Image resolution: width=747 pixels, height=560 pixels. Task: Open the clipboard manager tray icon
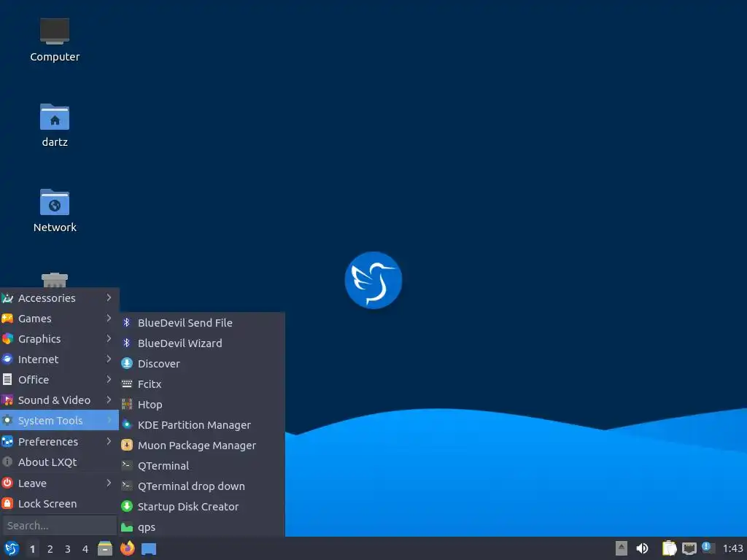670,548
